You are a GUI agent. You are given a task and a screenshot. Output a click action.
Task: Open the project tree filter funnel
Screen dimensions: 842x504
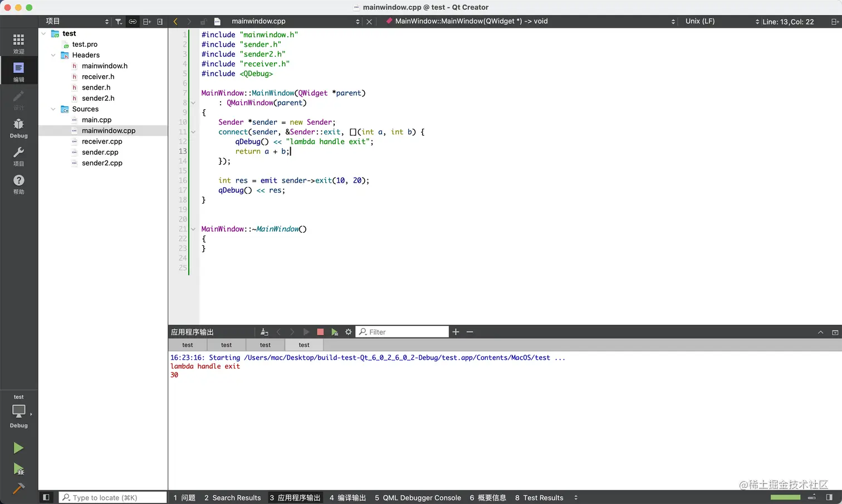point(119,22)
